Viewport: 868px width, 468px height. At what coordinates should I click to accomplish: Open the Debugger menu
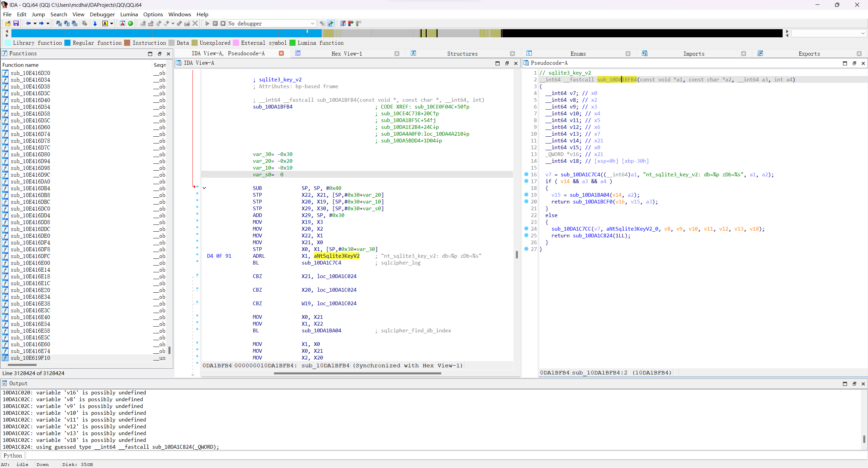pyautogui.click(x=102, y=14)
